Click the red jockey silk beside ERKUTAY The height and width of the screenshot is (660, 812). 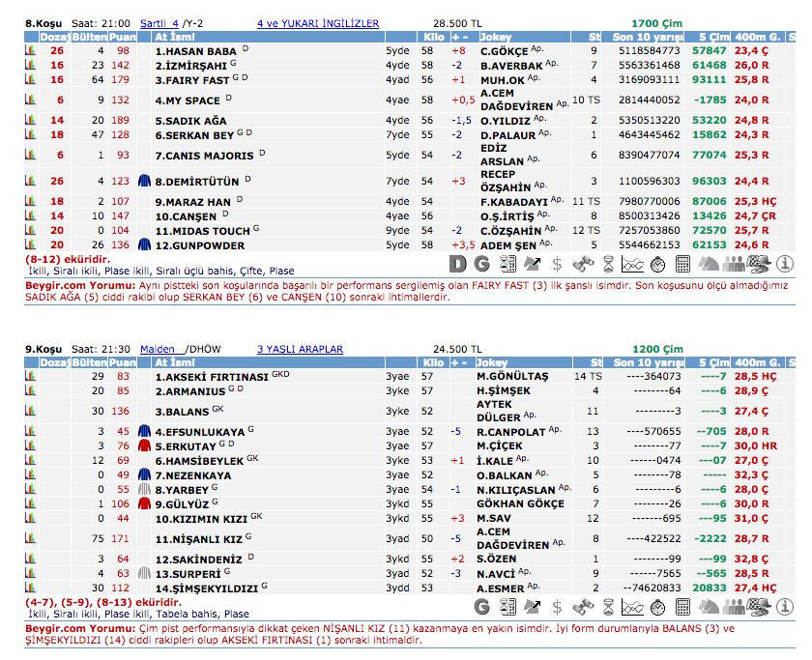[144, 445]
